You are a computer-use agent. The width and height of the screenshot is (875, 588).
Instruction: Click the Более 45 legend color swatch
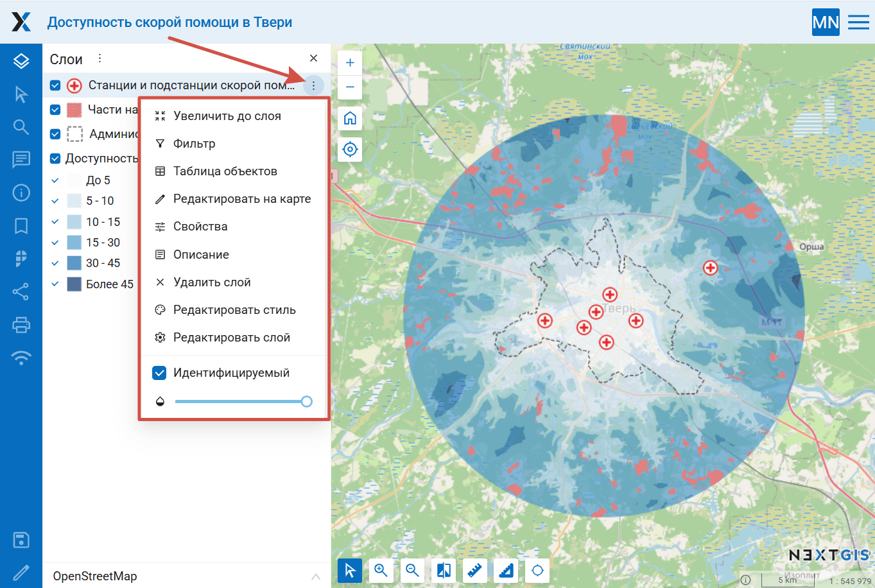[x=74, y=284]
